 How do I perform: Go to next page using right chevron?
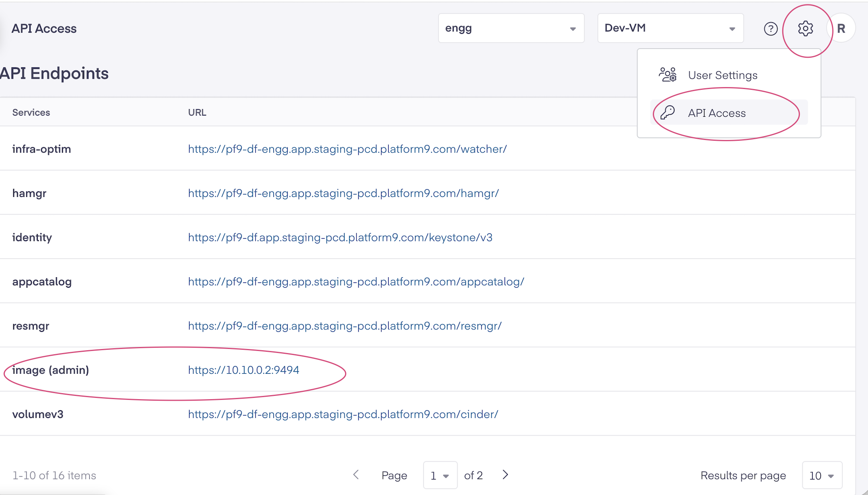pos(505,475)
